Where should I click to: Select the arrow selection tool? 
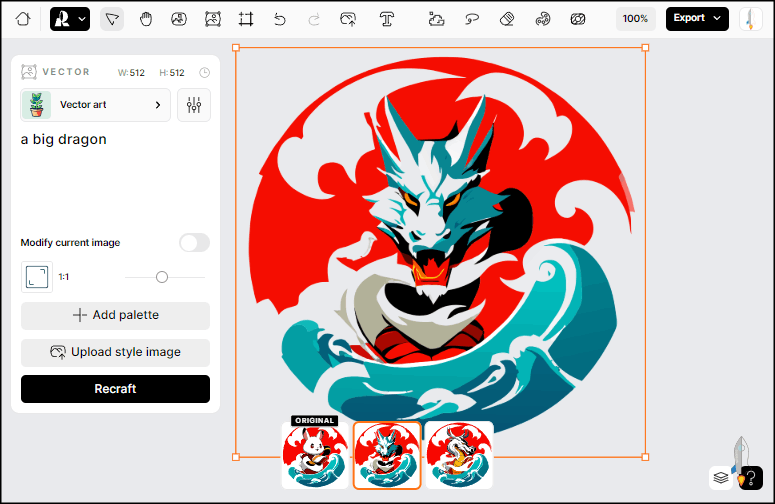click(112, 18)
